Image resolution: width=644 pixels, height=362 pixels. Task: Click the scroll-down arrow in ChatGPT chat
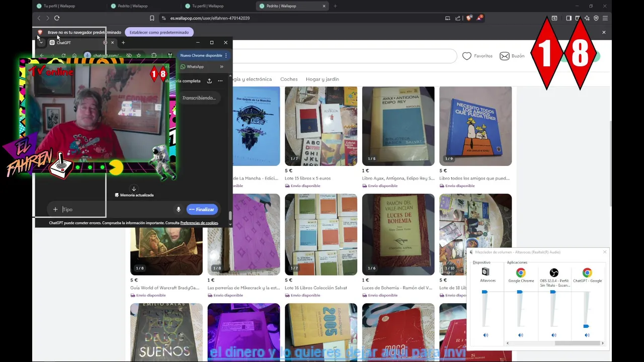point(134,189)
